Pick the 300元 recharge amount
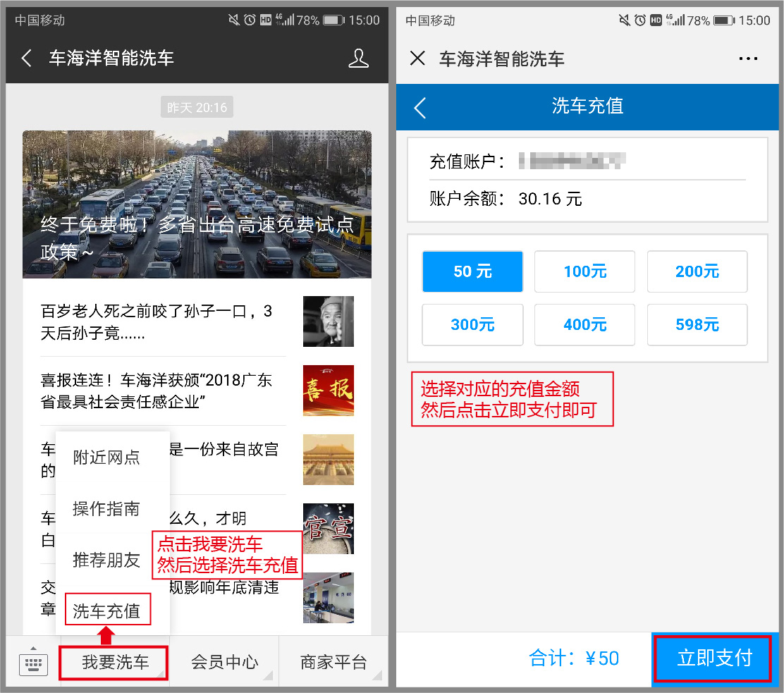 pyautogui.click(x=472, y=325)
